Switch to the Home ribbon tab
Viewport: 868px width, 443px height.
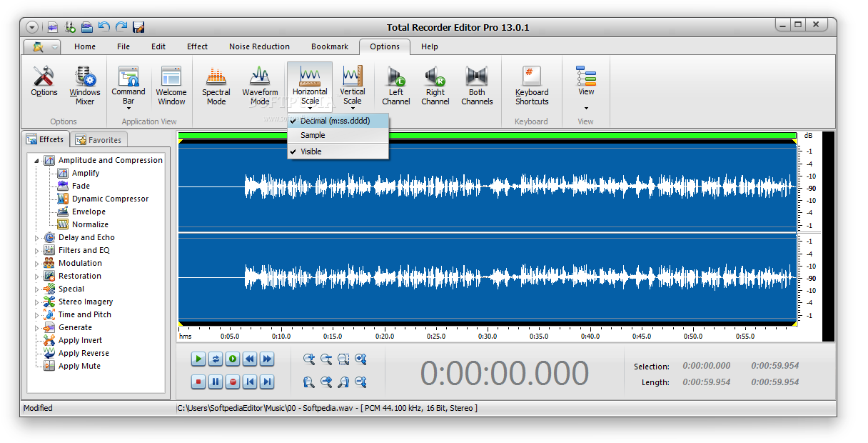pyautogui.click(x=85, y=47)
